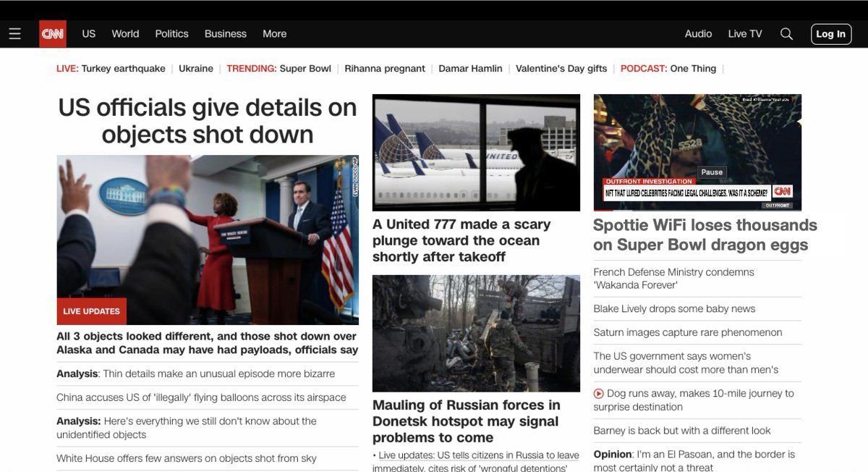Open Analysis: Thin details make unusual episode

tap(196, 374)
